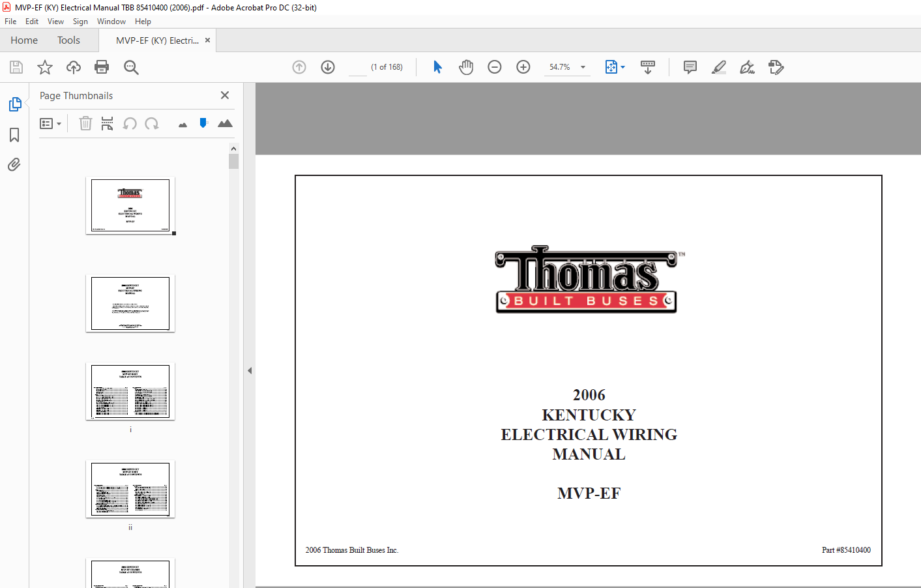This screenshot has width=921, height=588.
Task: Choose the selection arrow tool
Action: 437,67
